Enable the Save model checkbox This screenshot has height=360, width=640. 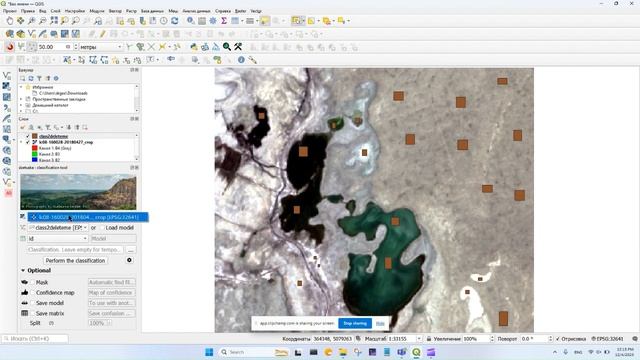pyautogui.click(x=33, y=303)
